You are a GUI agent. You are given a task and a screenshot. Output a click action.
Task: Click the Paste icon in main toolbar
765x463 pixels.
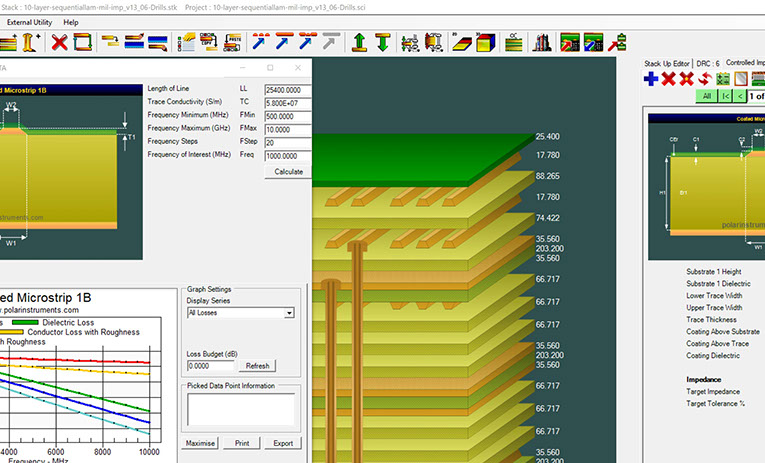point(232,42)
